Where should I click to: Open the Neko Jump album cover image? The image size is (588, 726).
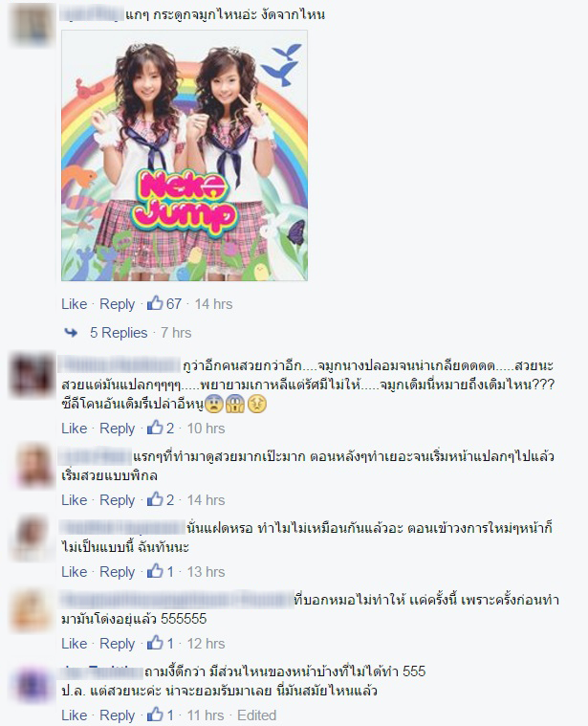(185, 156)
